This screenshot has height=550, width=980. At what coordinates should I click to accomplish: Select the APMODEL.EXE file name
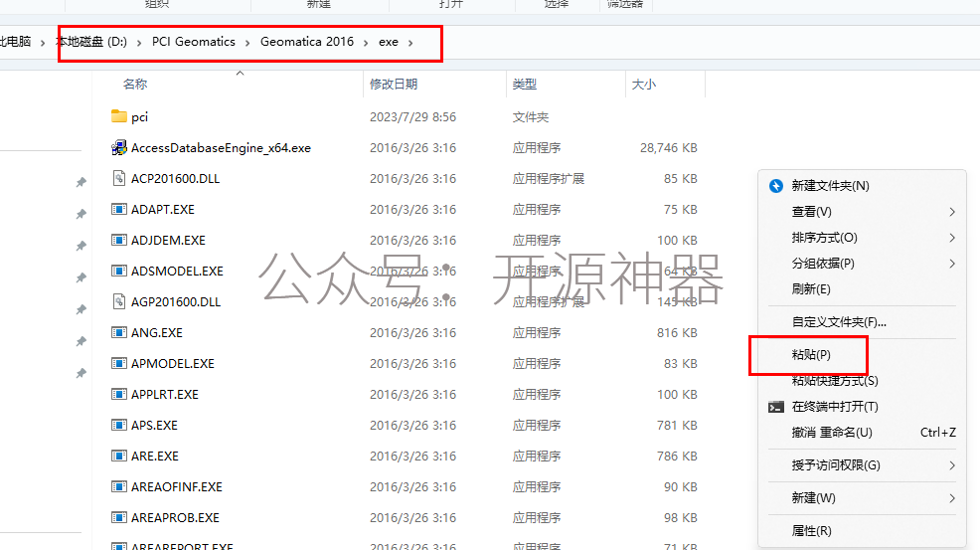(173, 364)
